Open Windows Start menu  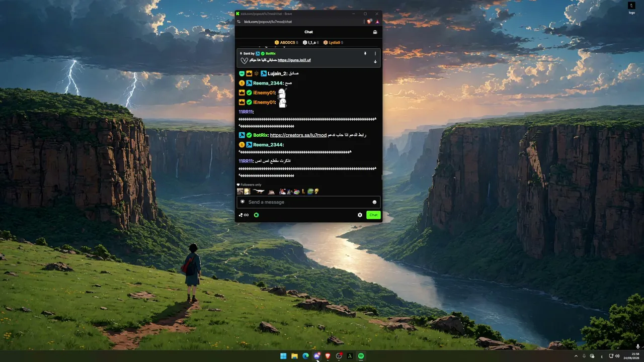point(283,356)
